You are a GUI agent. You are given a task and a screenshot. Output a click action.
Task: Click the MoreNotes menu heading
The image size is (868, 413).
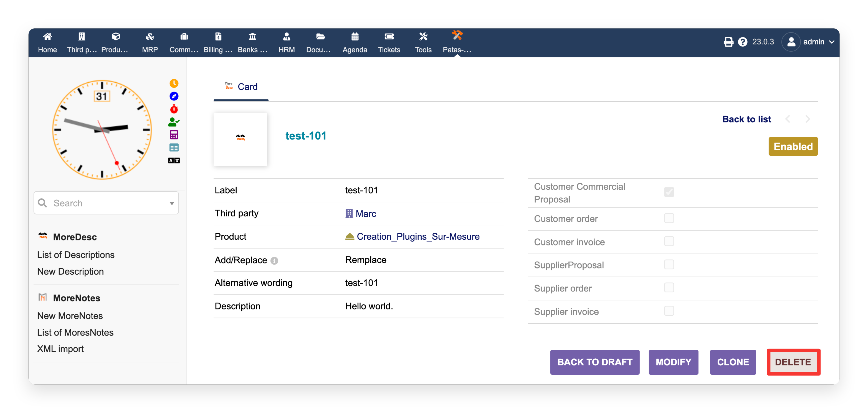pyautogui.click(x=77, y=298)
